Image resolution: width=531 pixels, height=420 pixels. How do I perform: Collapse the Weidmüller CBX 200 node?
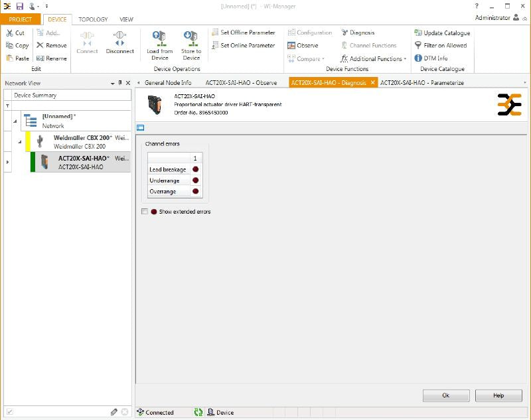pos(20,141)
